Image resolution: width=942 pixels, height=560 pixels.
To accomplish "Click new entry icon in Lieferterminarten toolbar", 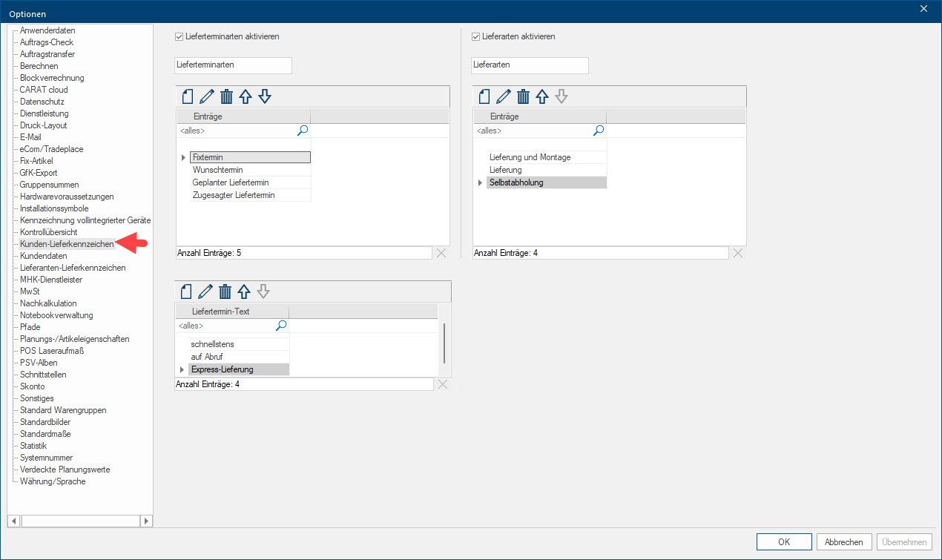I will [x=188, y=96].
